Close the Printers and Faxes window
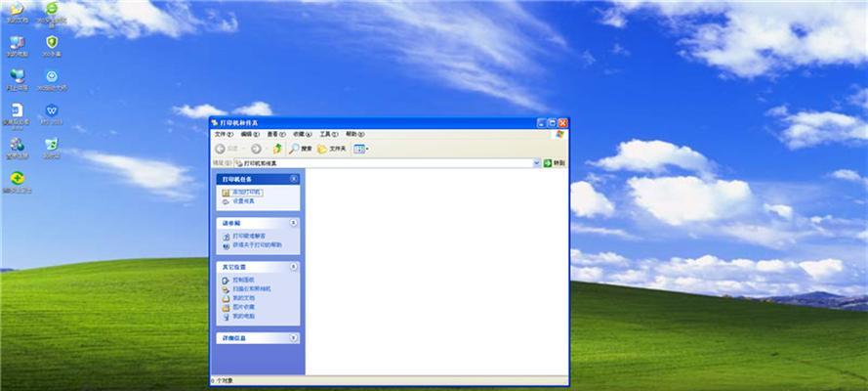Screen dimensions: 868x391 [563, 123]
